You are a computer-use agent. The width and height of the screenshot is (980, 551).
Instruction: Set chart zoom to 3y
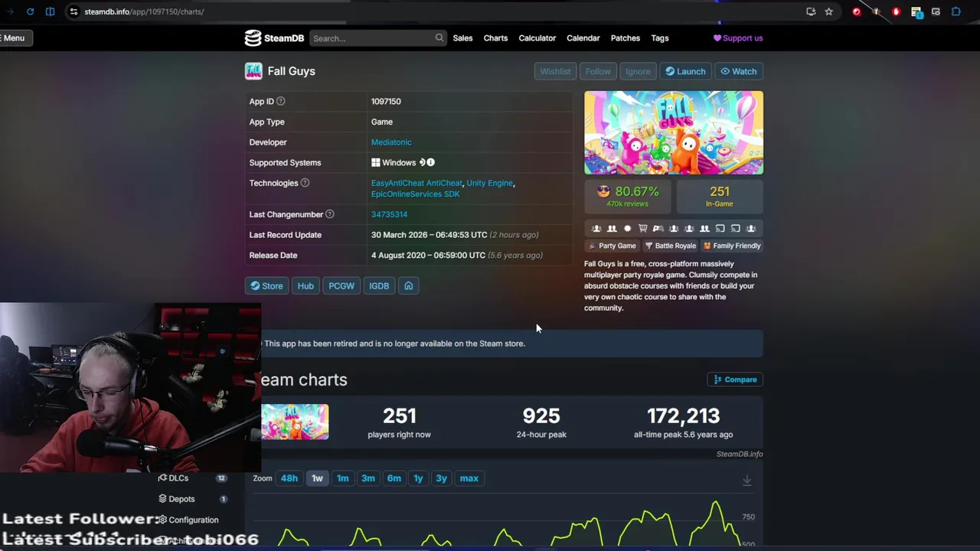click(441, 478)
